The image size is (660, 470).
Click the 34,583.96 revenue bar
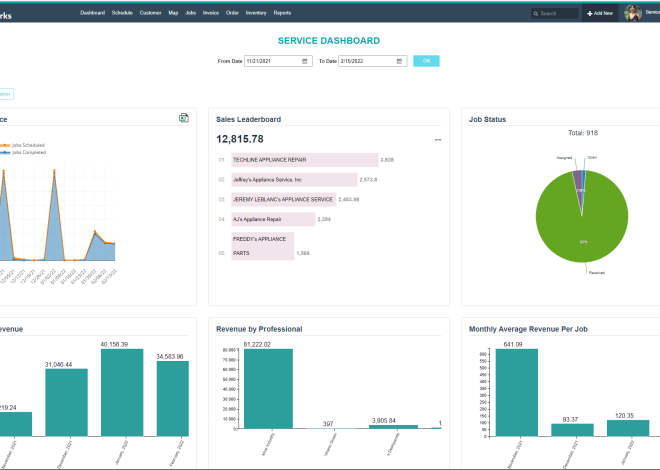(173, 398)
